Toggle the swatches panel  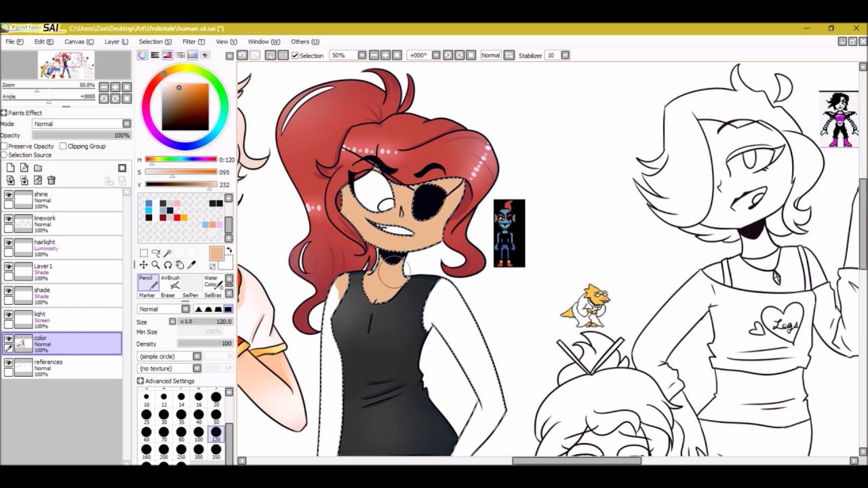click(193, 55)
